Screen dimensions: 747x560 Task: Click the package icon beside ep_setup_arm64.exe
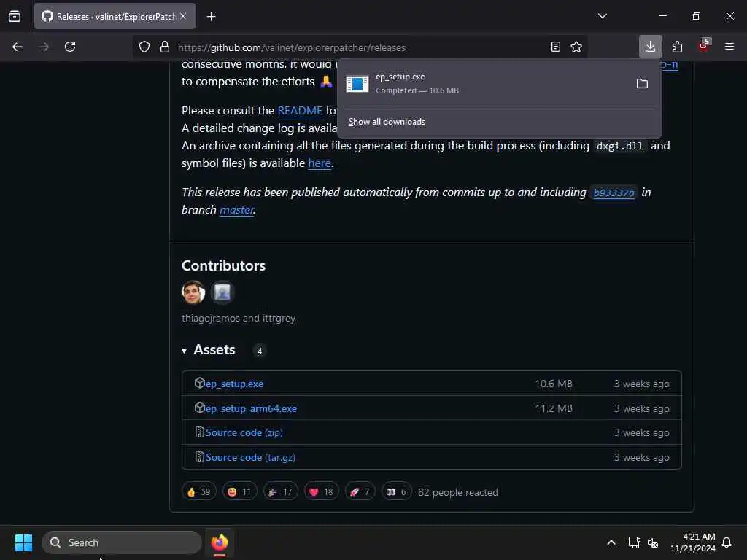(x=200, y=408)
